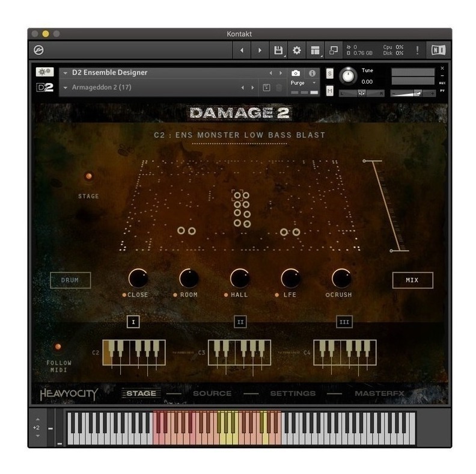The image size is (476, 474).
Task: Open Kontakt settings gear icon
Action: pyautogui.click(x=296, y=51)
